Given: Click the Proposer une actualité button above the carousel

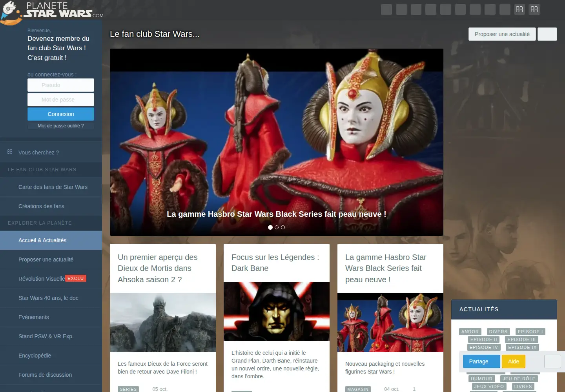Looking at the screenshot, I should pyautogui.click(x=502, y=34).
